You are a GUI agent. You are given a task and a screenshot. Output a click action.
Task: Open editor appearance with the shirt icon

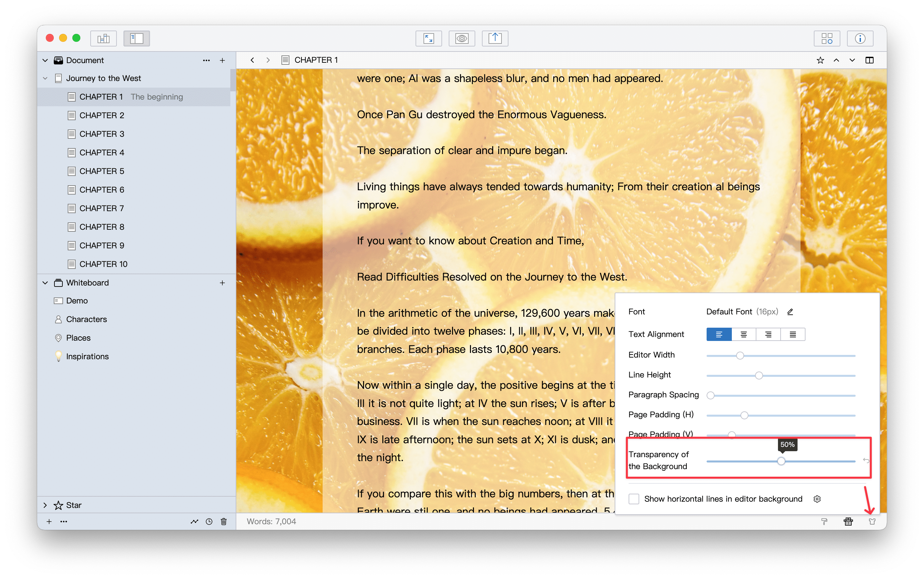pyautogui.click(x=872, y=521)
